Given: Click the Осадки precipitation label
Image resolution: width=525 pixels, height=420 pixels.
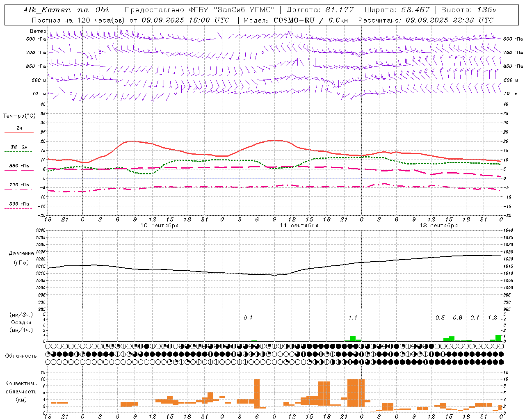Looking at the screenshot, I should [21, 322].
